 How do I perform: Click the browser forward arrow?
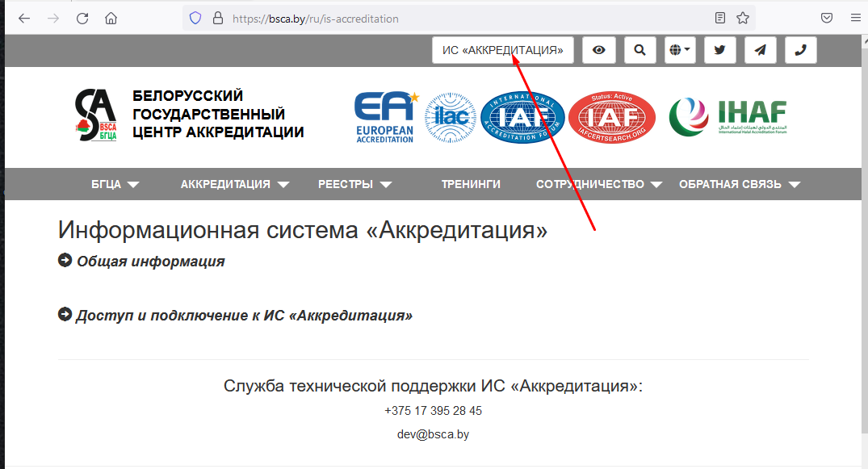point(53,19)
